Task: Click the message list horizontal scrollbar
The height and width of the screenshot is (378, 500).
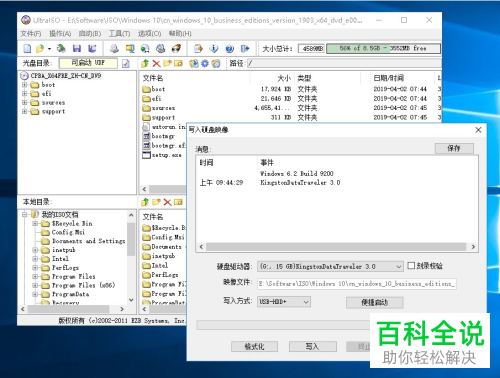Action: tap(336, 247)
